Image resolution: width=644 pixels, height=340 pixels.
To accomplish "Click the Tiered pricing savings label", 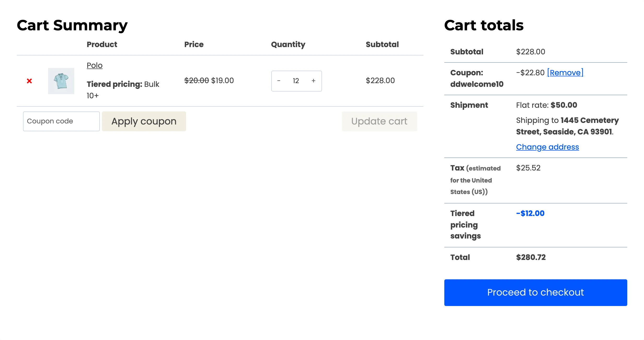I will click(x=465, y=225).
